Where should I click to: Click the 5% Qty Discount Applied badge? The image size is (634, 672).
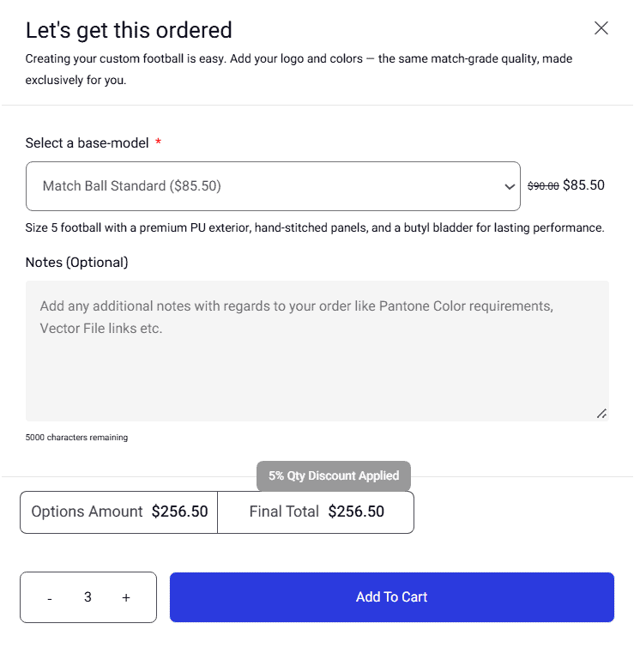[334, 475]
